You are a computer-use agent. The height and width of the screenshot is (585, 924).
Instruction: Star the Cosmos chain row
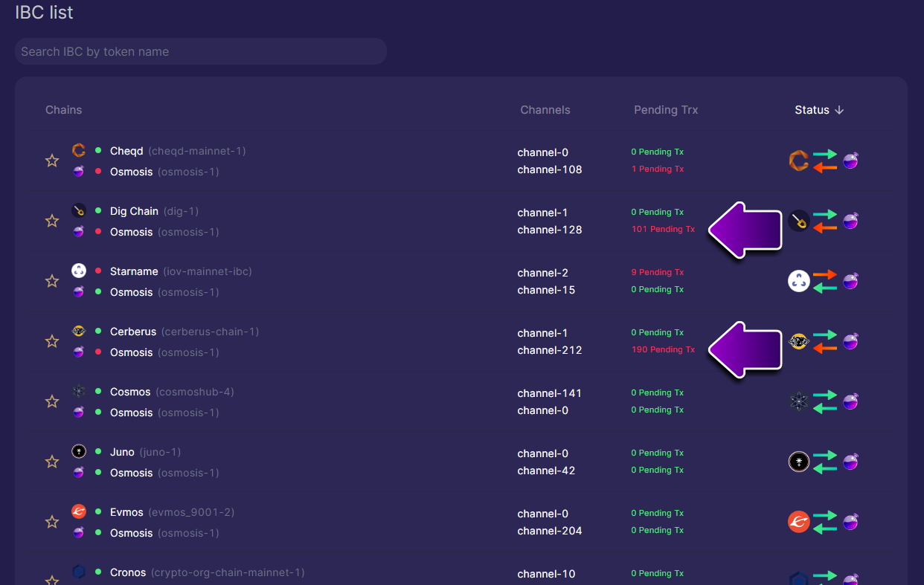[52, 401]
